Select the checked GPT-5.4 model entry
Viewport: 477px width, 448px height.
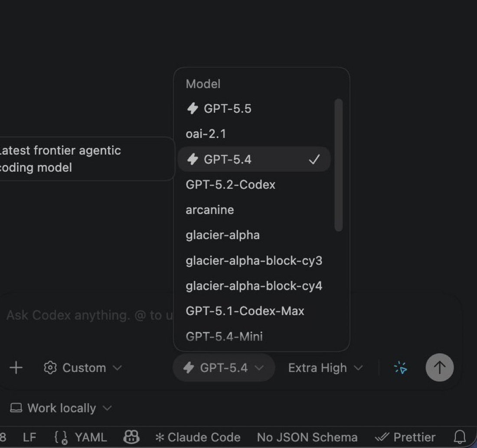tap(254, 159)
